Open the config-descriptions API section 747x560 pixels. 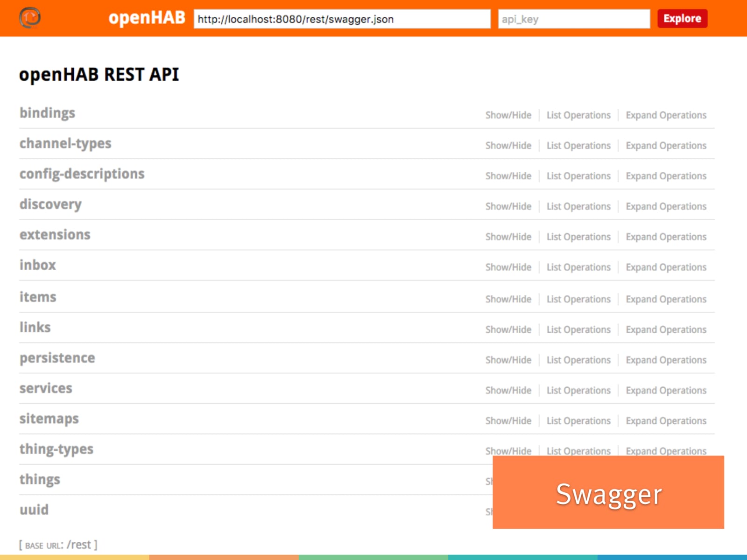tap(82, 174)
